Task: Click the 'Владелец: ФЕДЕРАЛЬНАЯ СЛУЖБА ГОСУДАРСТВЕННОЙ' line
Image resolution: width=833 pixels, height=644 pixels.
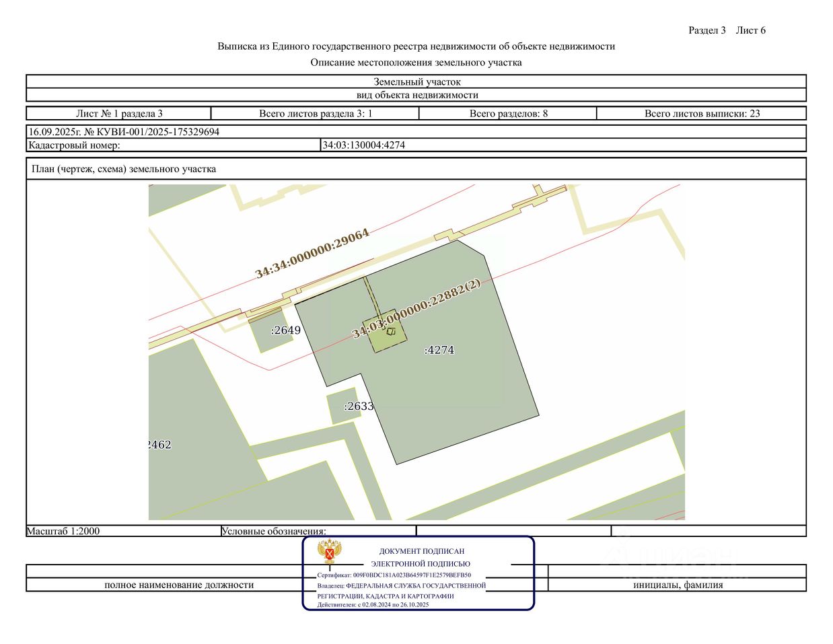Action: pyautogui.click(x=402, y=585)
